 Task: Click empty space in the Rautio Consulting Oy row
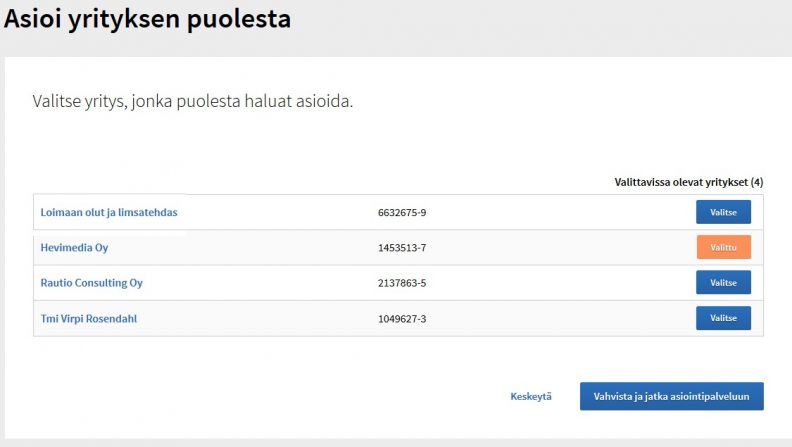click(556, 283)
